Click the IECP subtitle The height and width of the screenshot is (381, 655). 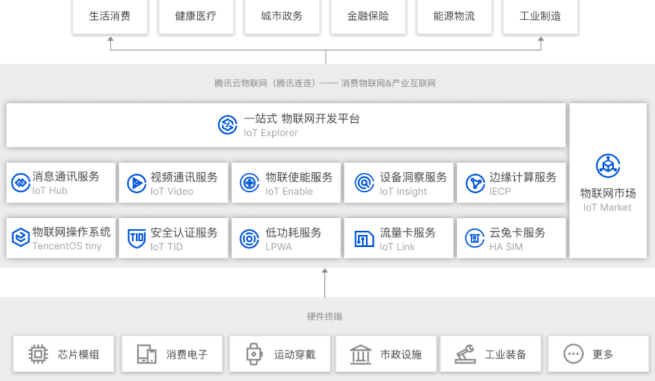coord(500,191)
